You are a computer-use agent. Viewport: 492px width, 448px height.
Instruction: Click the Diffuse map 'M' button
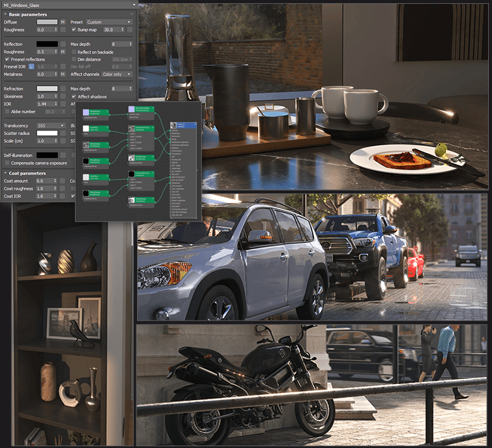(x=63, y=22)
